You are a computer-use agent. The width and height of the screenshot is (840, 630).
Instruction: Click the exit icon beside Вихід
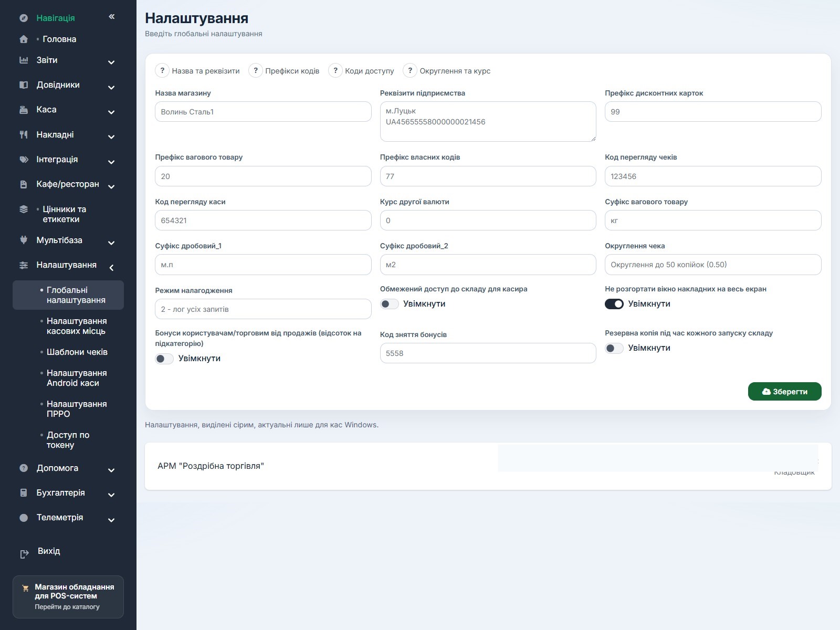click(24, 554)
